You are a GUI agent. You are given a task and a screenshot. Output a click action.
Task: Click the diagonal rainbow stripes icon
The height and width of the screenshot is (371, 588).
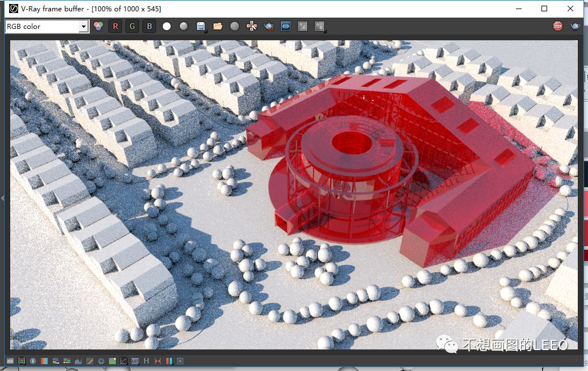tap(90, 361)
